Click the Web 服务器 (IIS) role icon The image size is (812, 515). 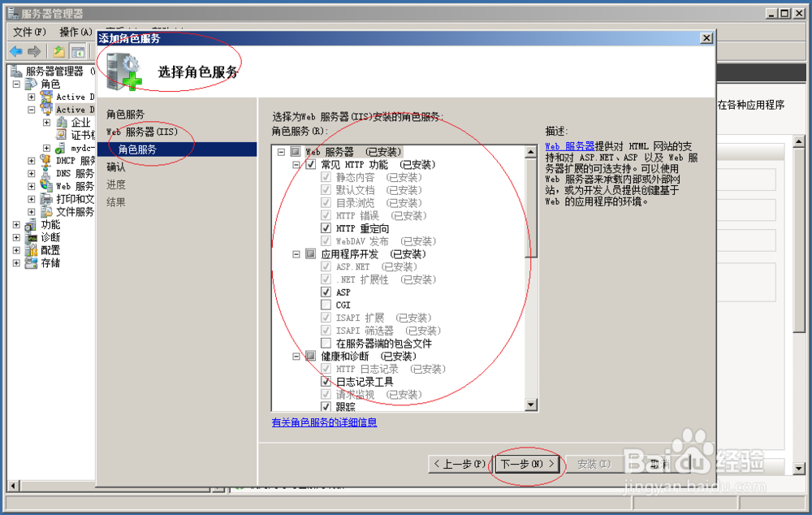tap(46, 185)
